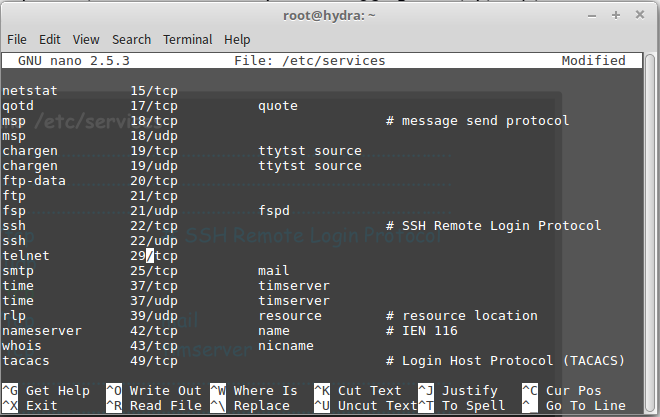Screen dimensions: 660x417
Task: Click the 'quote' alias text
Action: 278,106
